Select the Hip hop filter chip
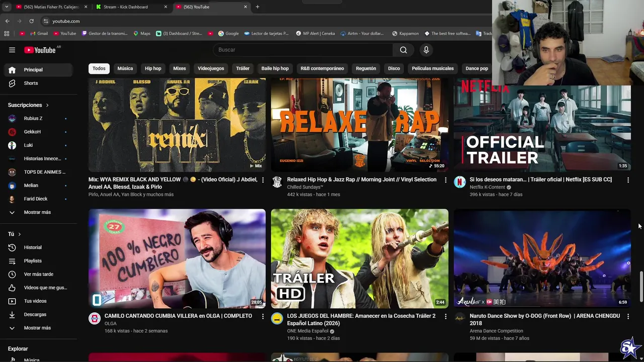 153,68
